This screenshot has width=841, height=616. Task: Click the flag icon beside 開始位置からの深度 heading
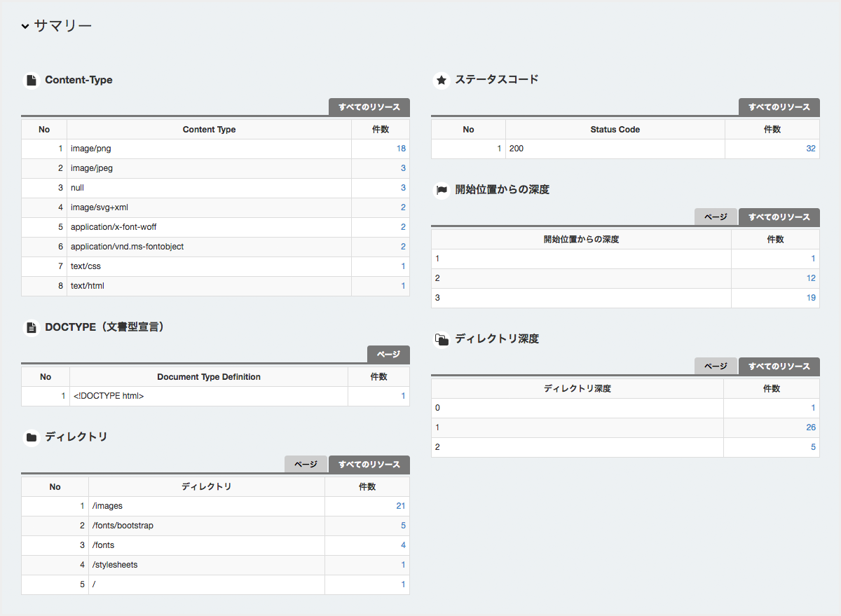(442, 190)
